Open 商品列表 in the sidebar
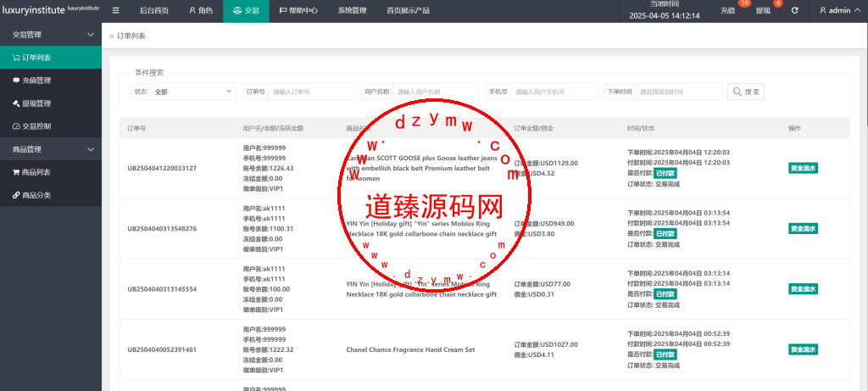Screen dimensions: 868x391 pyautogui.click(x=51, y=172)
